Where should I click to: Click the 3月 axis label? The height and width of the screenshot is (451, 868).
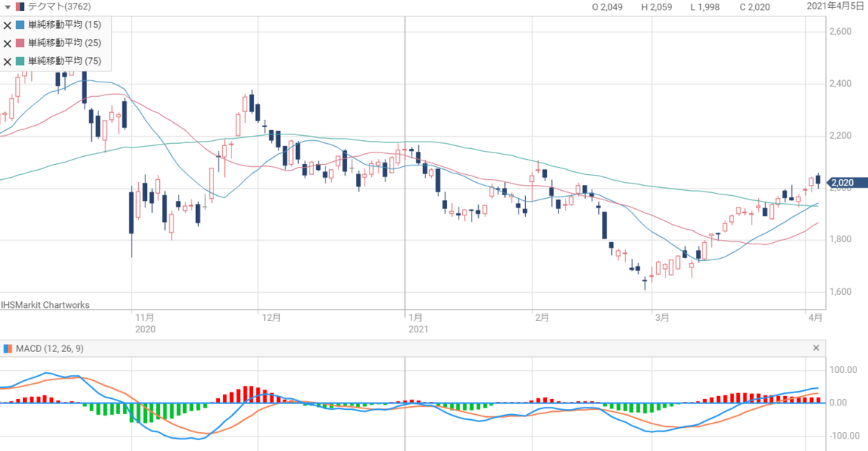(663, 317)
